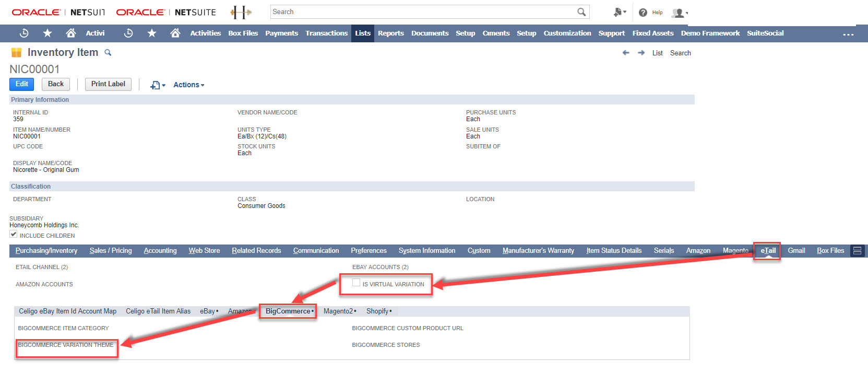This screenshot has height=372, width=868.
Task: Open the Fixed Assets navigation menu
Action: point(653,33)
